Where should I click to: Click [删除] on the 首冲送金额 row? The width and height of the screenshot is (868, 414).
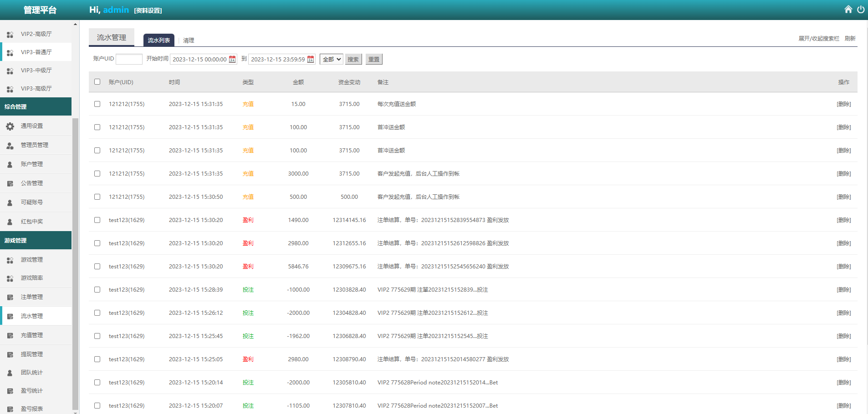(x=844, y=127)
